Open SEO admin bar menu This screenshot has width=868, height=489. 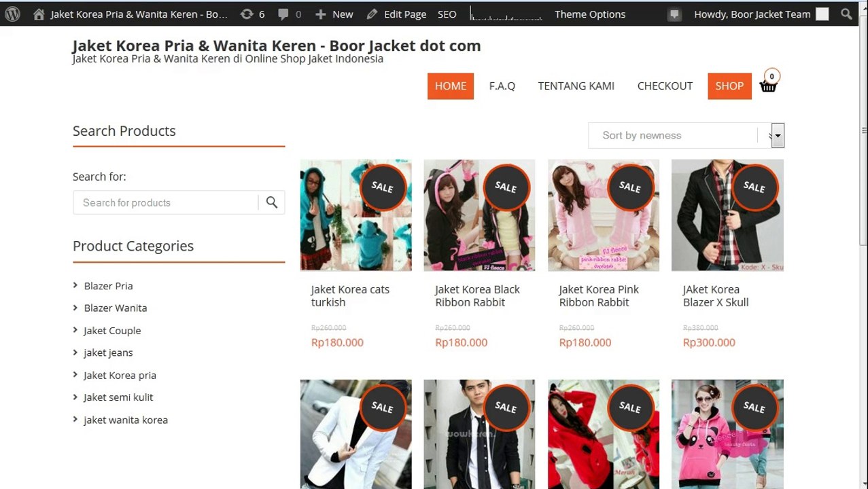pos(447,14)
